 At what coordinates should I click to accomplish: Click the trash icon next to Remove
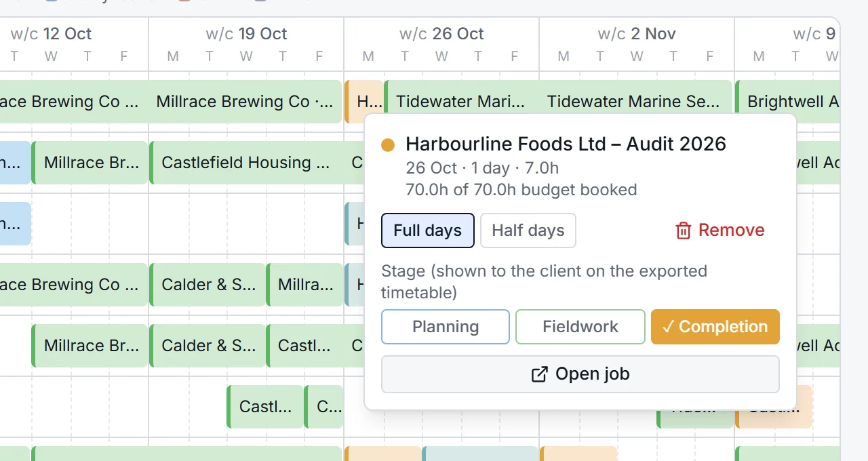pyautogui.click(x=683, y=230)
